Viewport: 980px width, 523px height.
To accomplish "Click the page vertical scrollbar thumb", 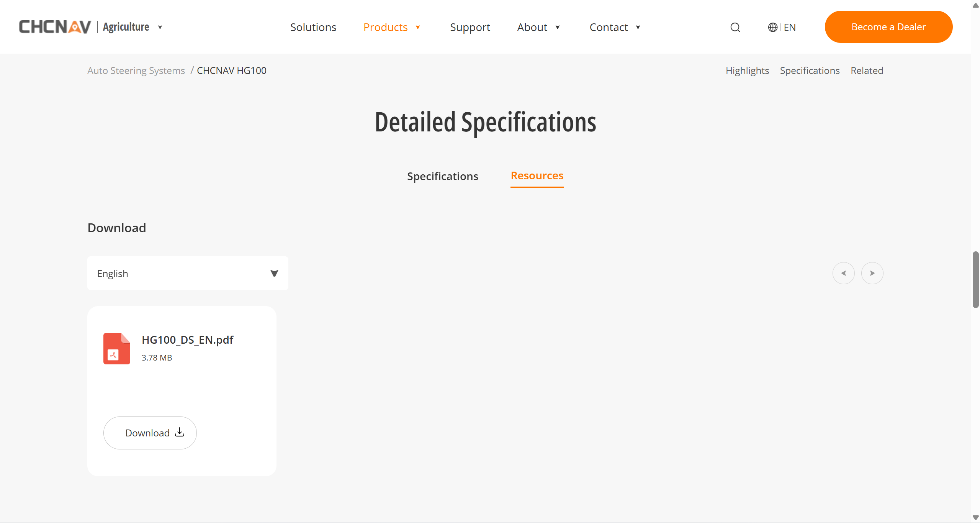I will [x=975, y=280].
